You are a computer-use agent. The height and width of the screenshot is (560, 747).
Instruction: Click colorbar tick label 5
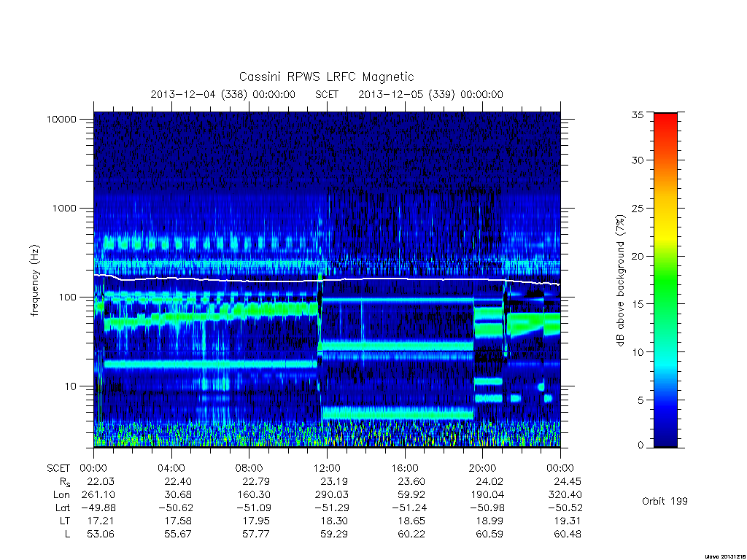[x=640, y=400]
